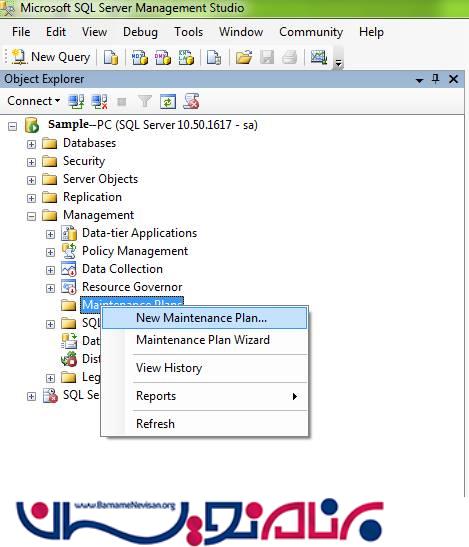469x547 pixels.
Task: Expand the Policy Management node
Action: tap(50, 252)
